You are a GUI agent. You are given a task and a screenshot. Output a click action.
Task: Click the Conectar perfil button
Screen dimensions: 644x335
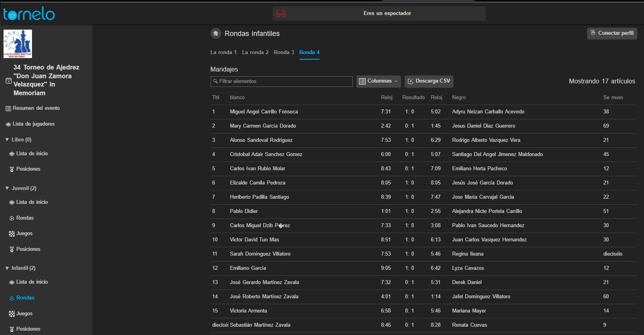click(x=612, y=33)
